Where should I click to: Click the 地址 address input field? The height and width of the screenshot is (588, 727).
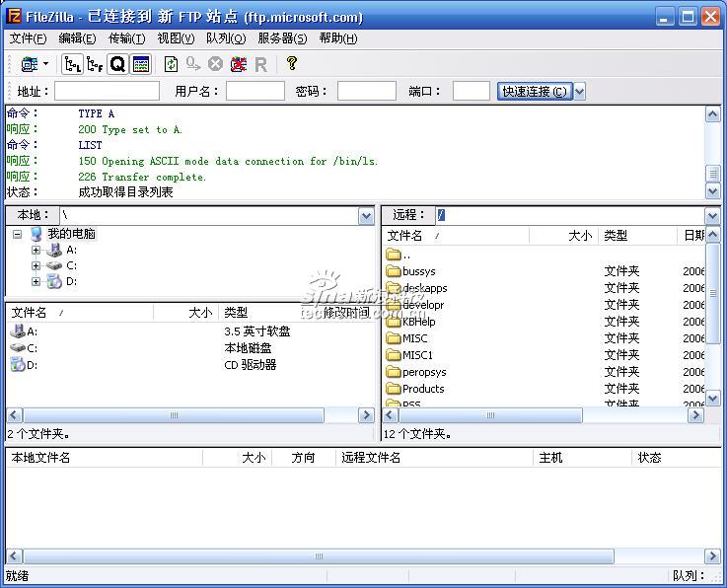tap(108, 91)
